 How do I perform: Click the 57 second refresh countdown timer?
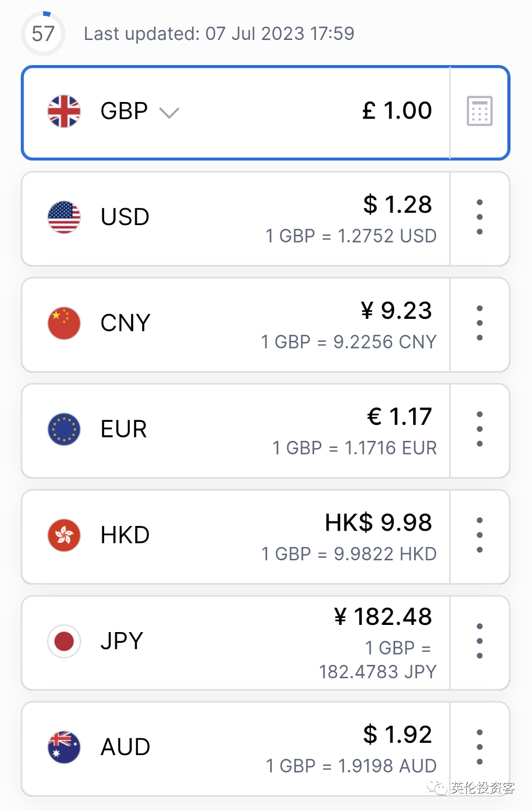pos(43,34)
